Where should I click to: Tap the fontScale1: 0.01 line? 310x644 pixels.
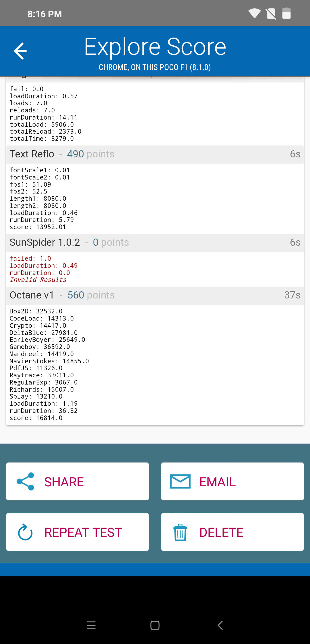coord(40,170)
